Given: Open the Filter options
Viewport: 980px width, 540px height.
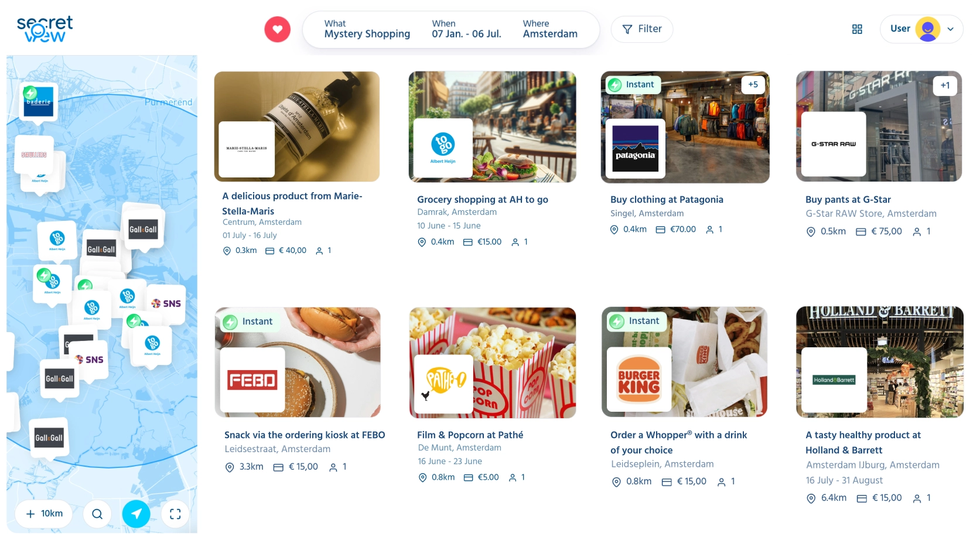Looking at the screenshot, I should coord(642,29).
